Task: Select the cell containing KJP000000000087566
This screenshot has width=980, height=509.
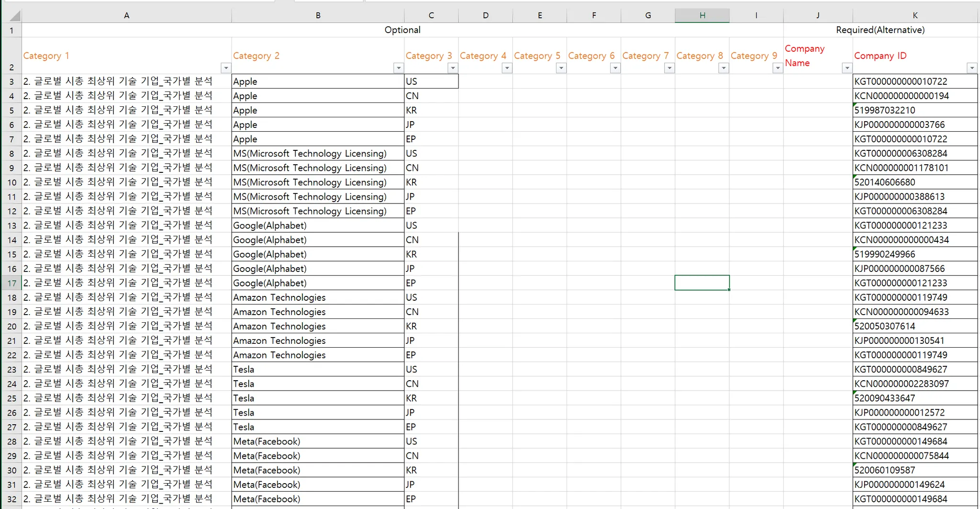Action: (915, 269)
